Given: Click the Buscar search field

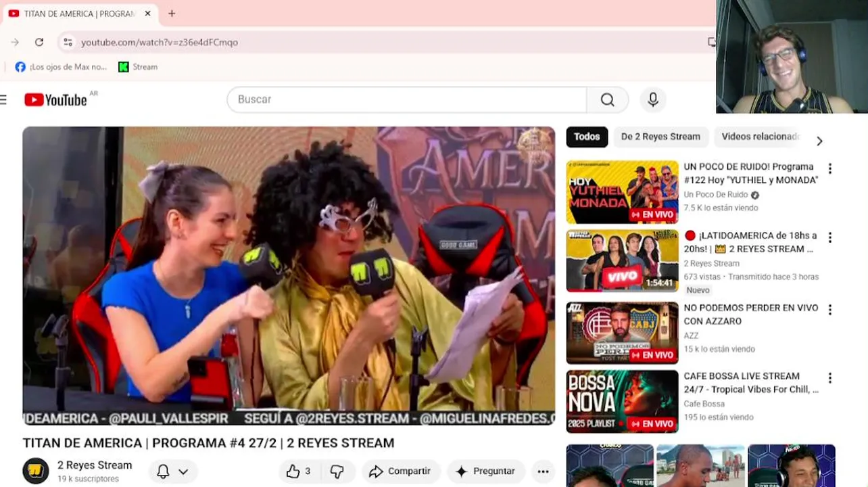Looking at the screenshot, I should 407,99.
